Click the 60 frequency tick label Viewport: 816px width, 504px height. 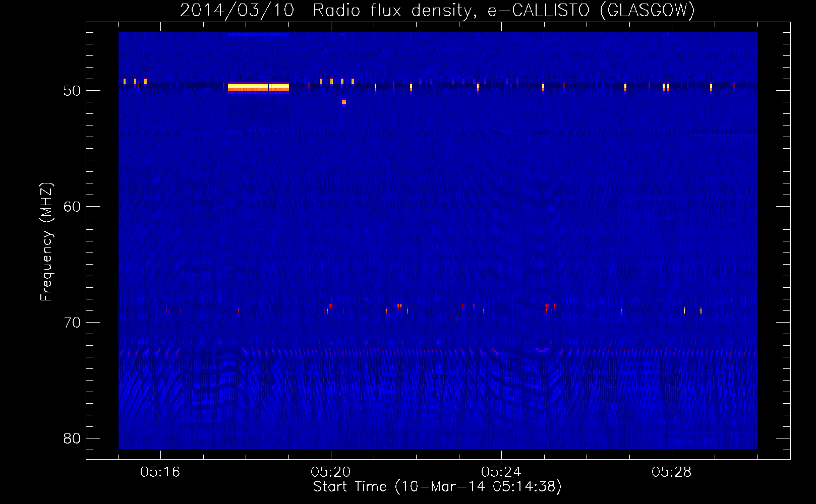pos(72,207)
